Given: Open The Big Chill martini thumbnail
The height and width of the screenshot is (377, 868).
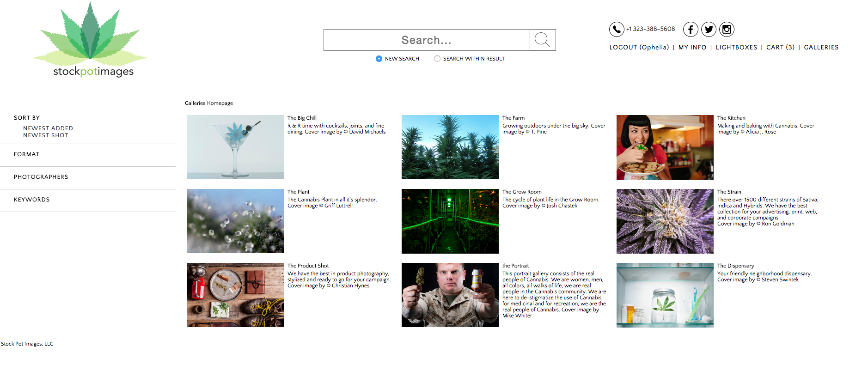Looking at the screenshot, I should point(235,147).
